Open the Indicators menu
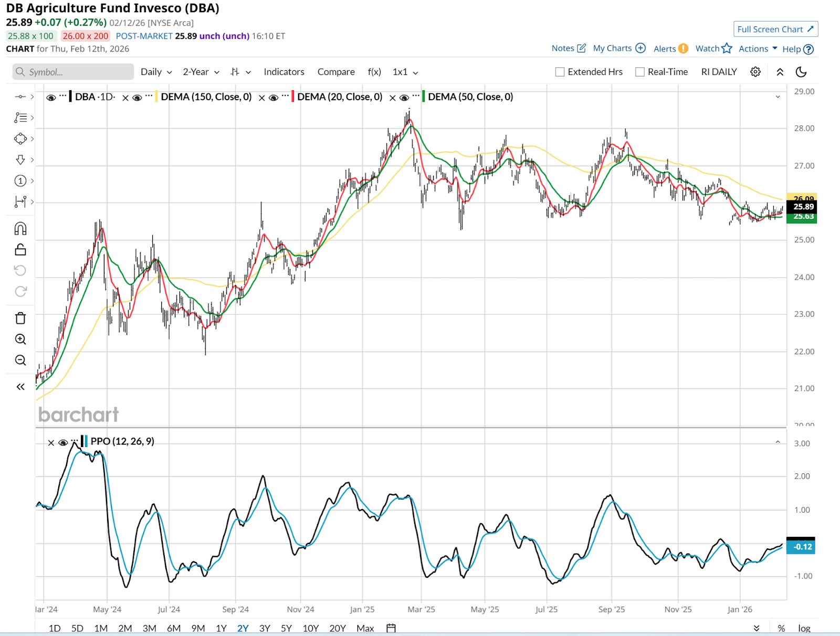The height and width of the screenshot is (636, 840). 284,72
